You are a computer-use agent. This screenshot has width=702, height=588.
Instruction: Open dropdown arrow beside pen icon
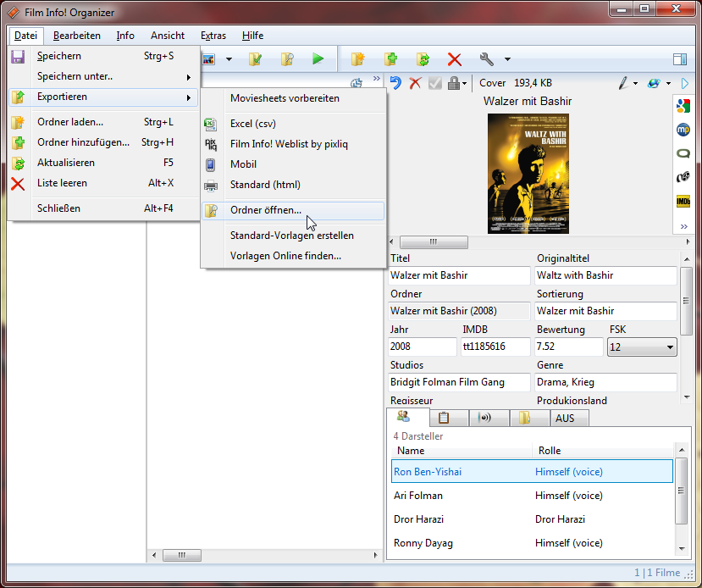635,83
